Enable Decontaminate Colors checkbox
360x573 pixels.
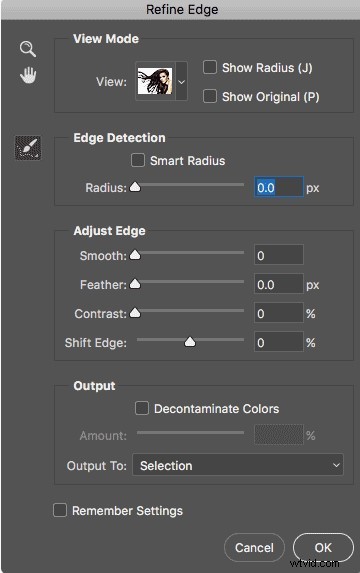point(142,408)
